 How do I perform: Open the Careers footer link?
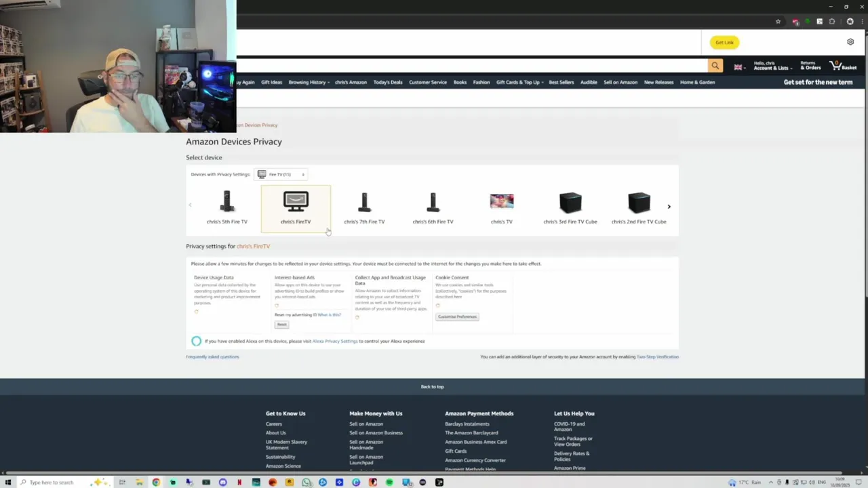coord(274,424)
